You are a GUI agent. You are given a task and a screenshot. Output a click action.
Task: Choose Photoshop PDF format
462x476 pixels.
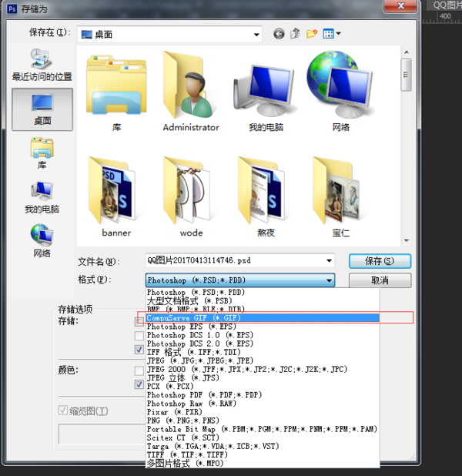pyautogui.click(x=263, y=395)
